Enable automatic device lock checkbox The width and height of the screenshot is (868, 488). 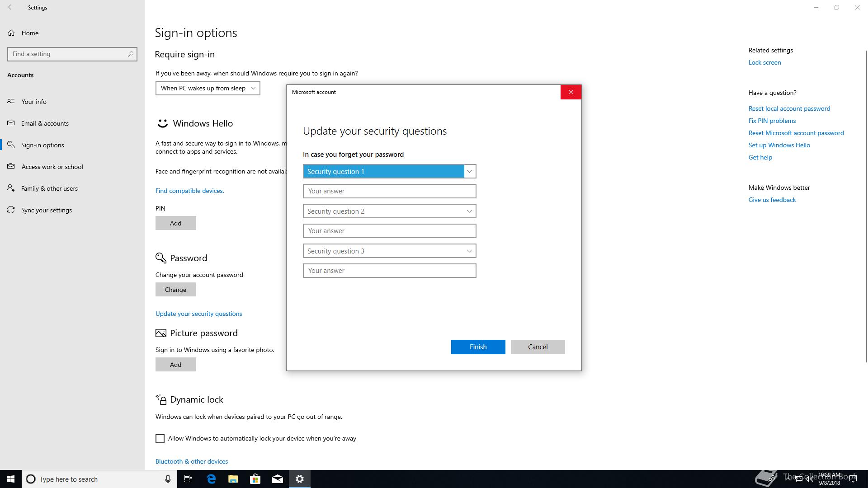pos(160,439)
